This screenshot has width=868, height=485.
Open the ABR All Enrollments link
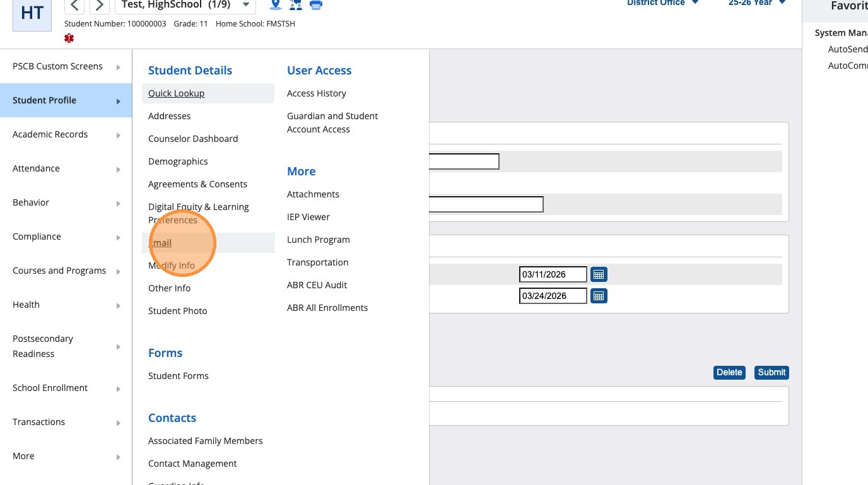(x=327, y=308)
